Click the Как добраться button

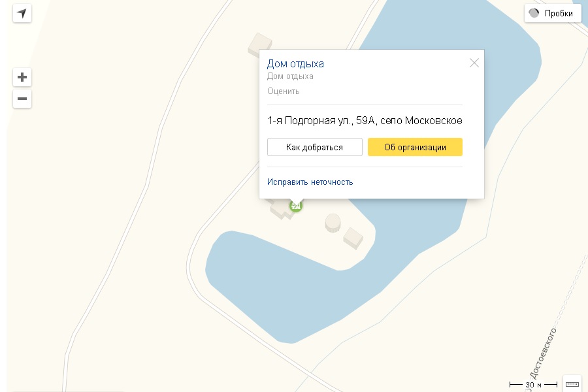tap(315, 147)
